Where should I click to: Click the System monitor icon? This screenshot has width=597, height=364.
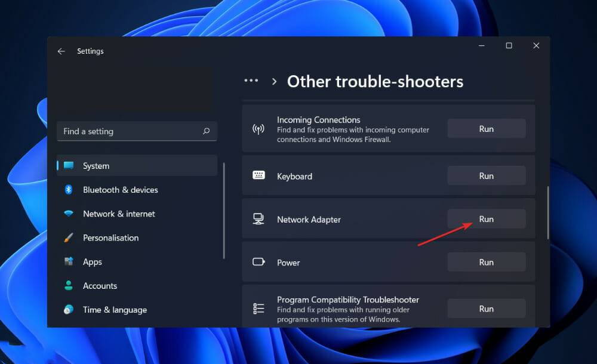pyautogui.click(x=69, y=165)
